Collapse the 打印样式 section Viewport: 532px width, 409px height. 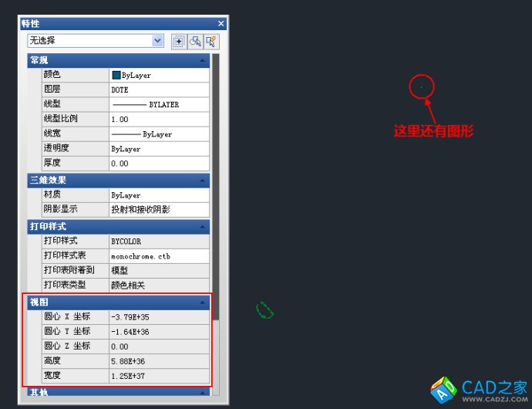pos(203,226)
